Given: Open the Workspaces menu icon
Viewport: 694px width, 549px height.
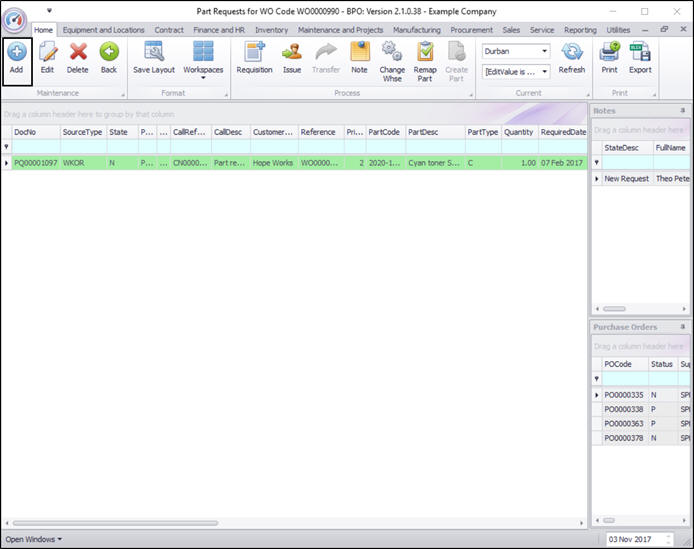Looking at the screenshot, I should pyautogui.click(x=203, y=51).
